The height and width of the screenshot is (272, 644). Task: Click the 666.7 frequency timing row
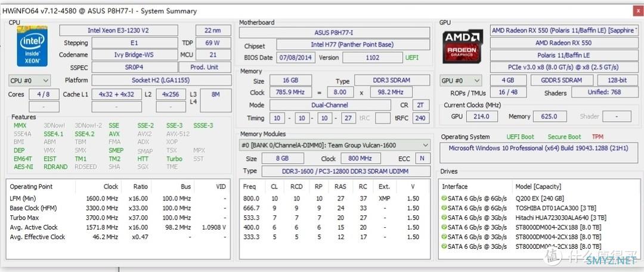point(335,208)
